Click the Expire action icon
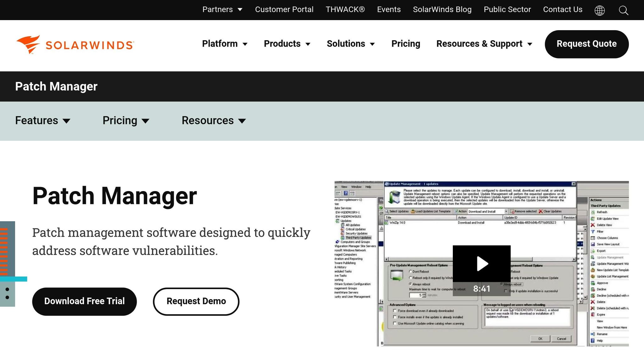 point(592,315)
